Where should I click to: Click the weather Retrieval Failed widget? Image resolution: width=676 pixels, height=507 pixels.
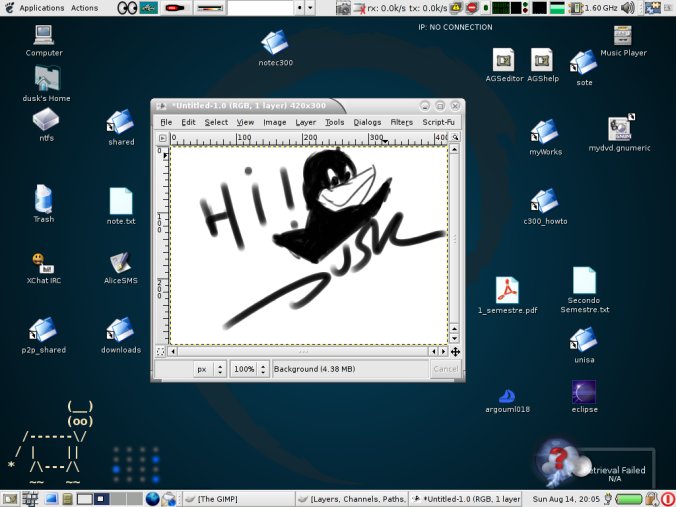point(597,464)
